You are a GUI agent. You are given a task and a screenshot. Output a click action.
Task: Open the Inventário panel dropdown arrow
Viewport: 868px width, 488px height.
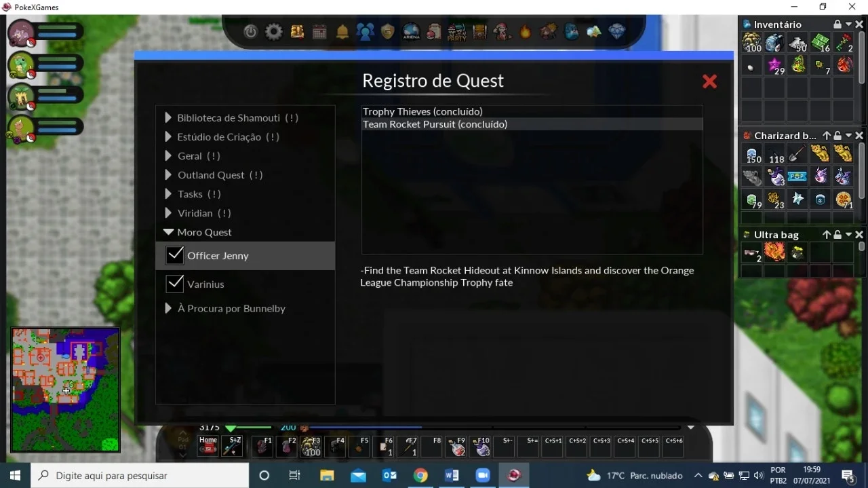tap(848, 24)
